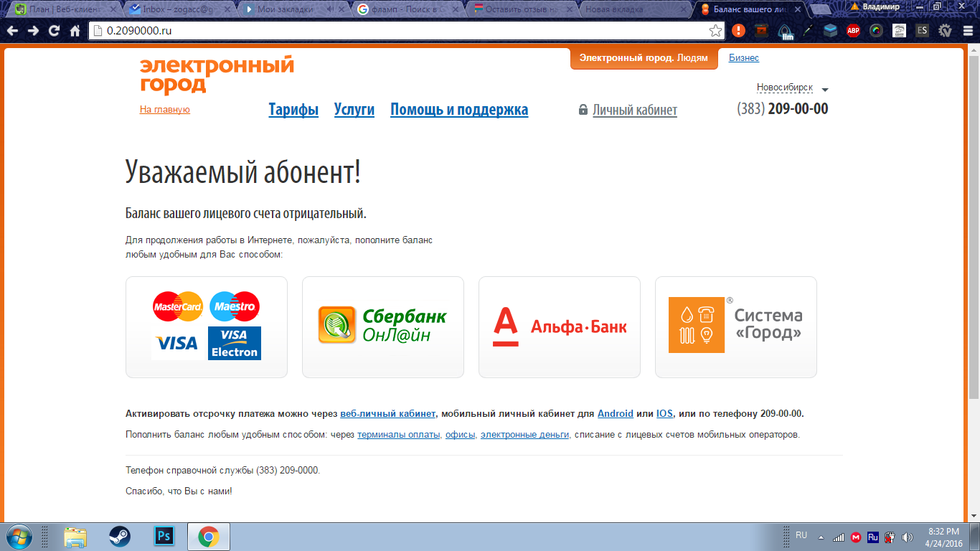This screenshot has width=980, height=551.
Task: Follow the Бизнес link
Action: (x=744, y=58)
